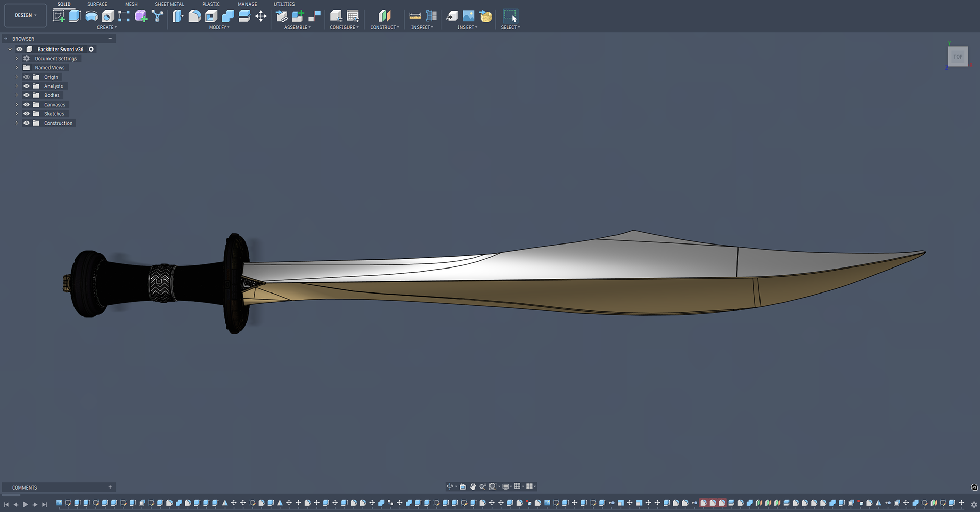Show the Origin folder
The width and height of the screenshot is (980, 512).
pyautogui.click(x=27, y=77)
